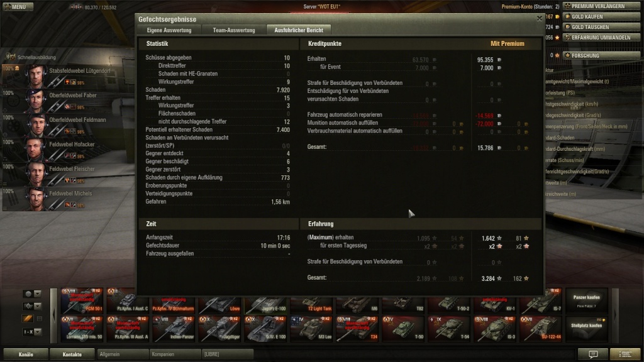Select crew portrait of Feldwebel Hofacker

coord(36,150)
